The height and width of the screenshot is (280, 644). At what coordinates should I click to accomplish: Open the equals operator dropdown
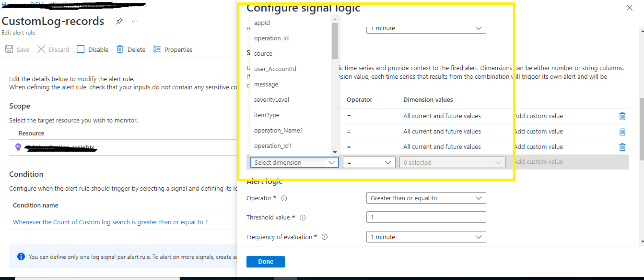click(369, 162)
